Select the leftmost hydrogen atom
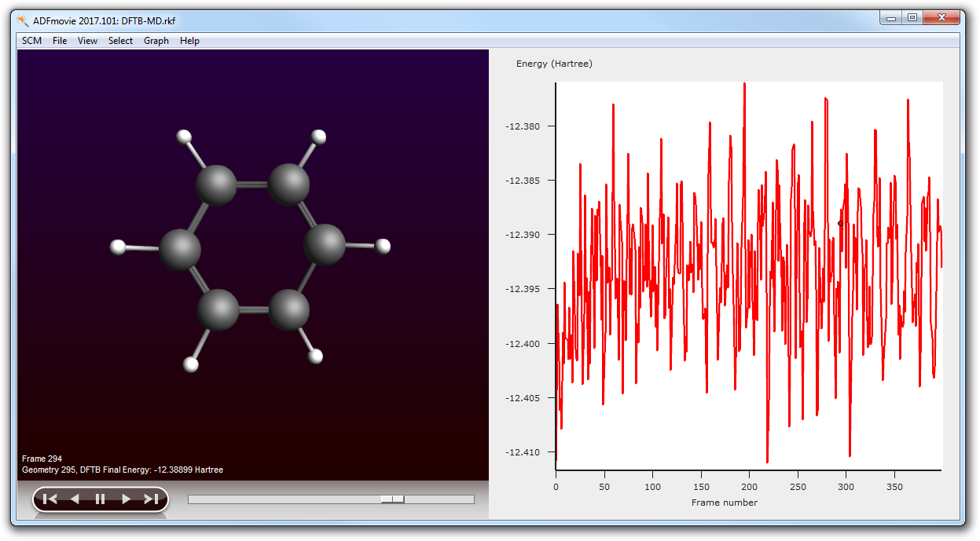Screen dimensions: 980x541 (x=118, y=247)
